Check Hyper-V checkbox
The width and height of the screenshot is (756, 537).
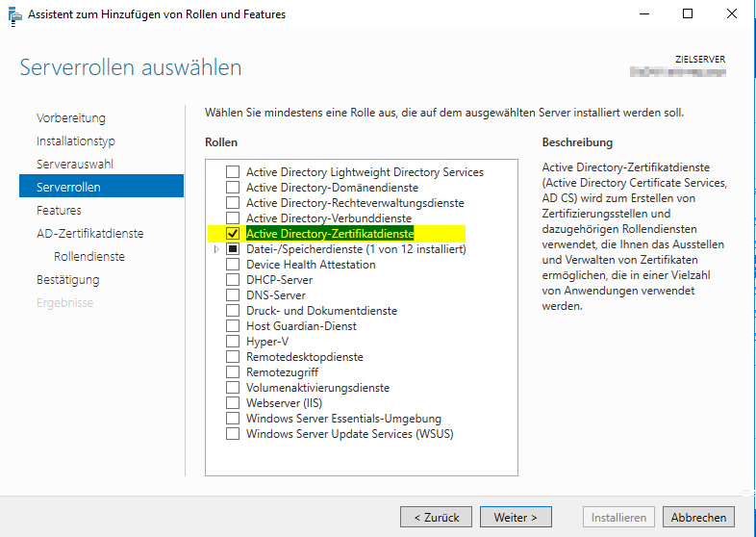click(x=233, y=342)
